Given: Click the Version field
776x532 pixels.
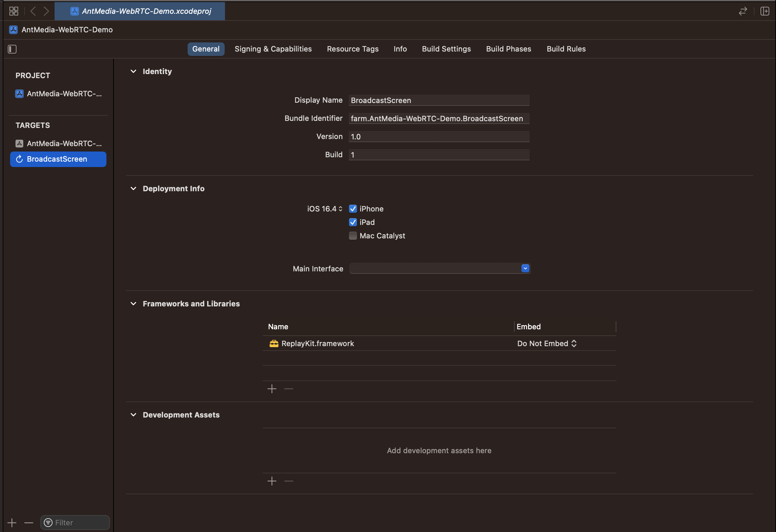Looking at the screenshot, I should 439,137.
